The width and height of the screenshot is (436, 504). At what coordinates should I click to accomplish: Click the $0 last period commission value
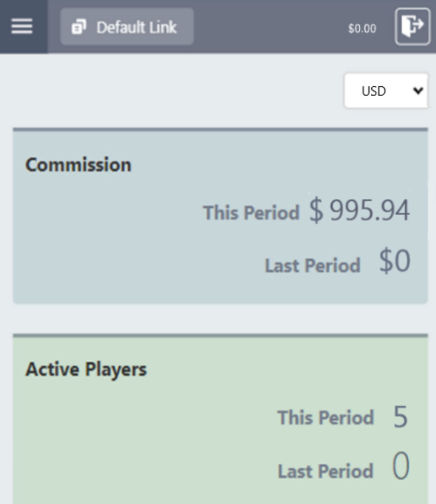[395, 262]
